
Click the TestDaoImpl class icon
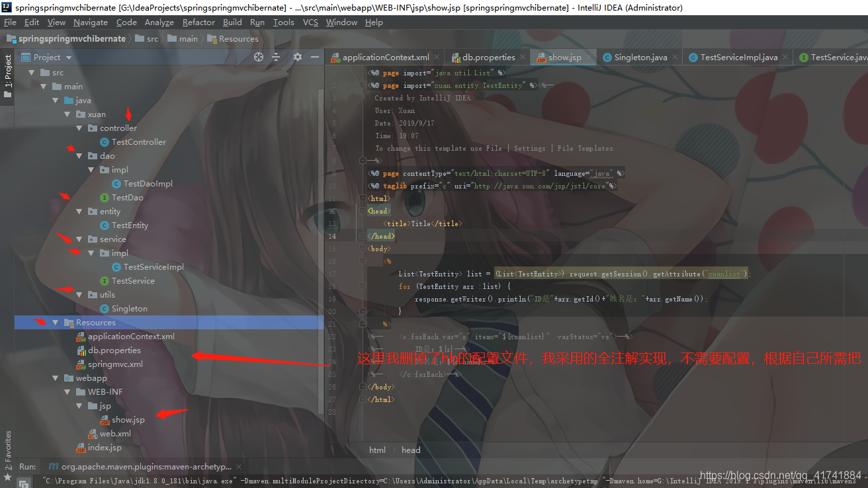[x=116, y=184]
